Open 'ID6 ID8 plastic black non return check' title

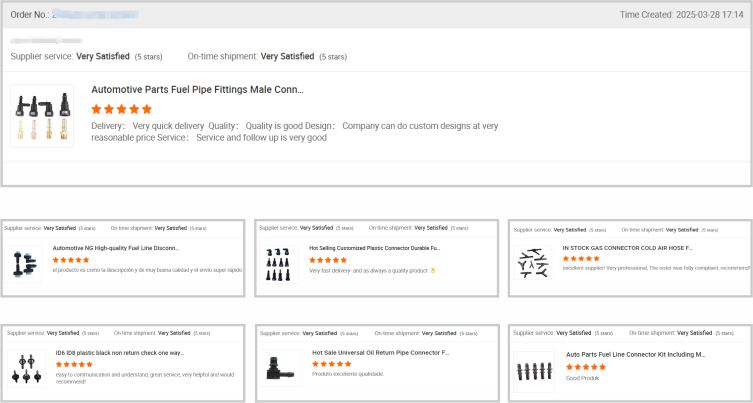point(120,353)
